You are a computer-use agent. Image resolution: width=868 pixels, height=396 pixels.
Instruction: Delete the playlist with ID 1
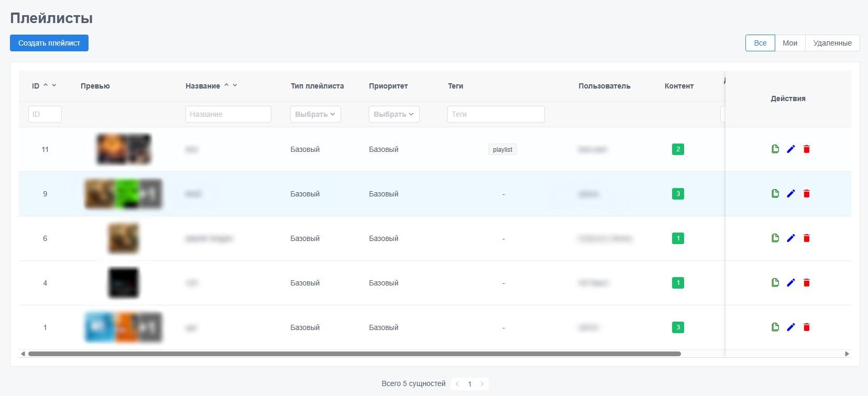807,327
